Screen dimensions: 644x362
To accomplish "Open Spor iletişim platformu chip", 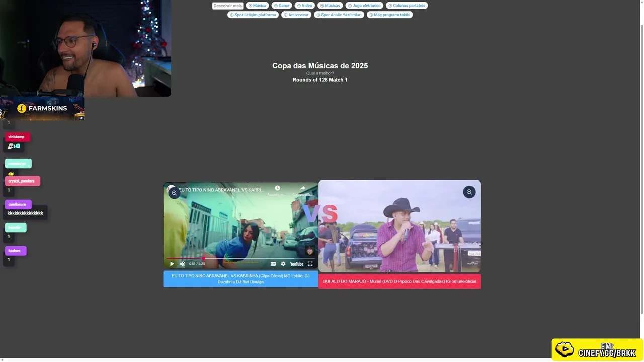I will tap(253, 15).
